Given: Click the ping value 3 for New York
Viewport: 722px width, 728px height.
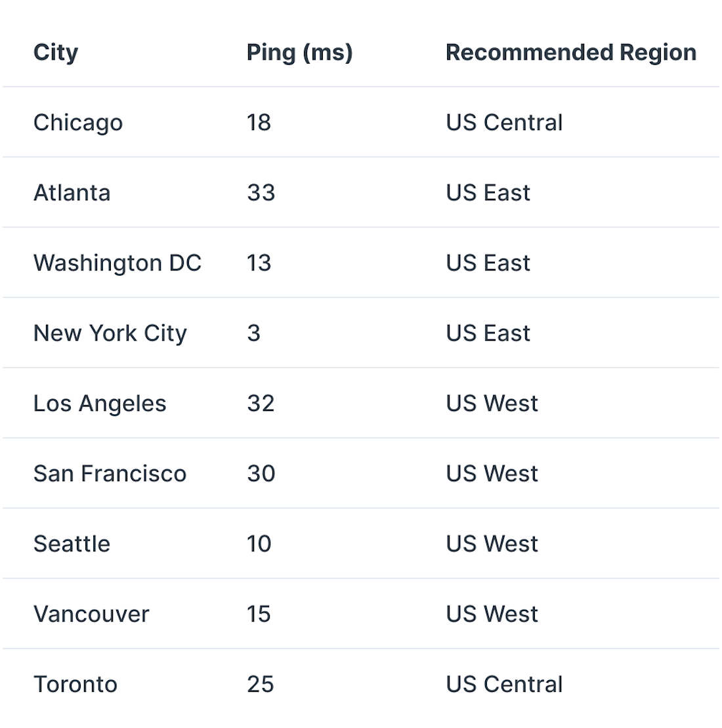Looking at the screenshot, I should click(x=253, y=333).
